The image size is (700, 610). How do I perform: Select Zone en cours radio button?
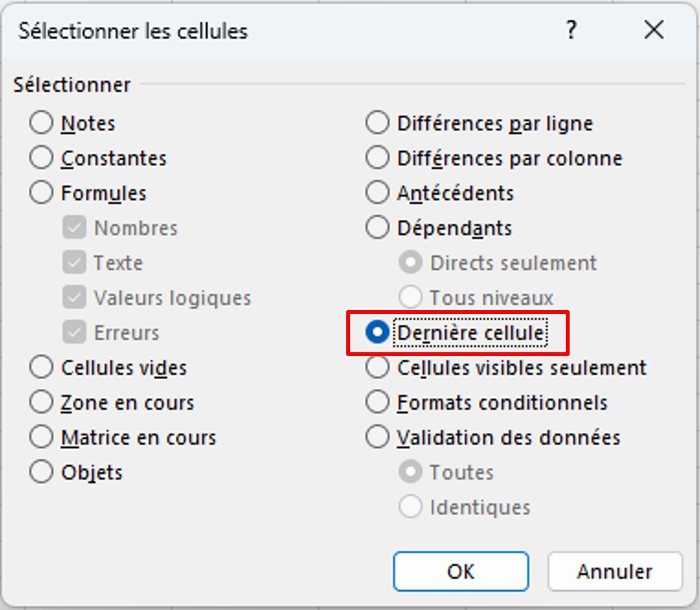[x=41, y=402]
